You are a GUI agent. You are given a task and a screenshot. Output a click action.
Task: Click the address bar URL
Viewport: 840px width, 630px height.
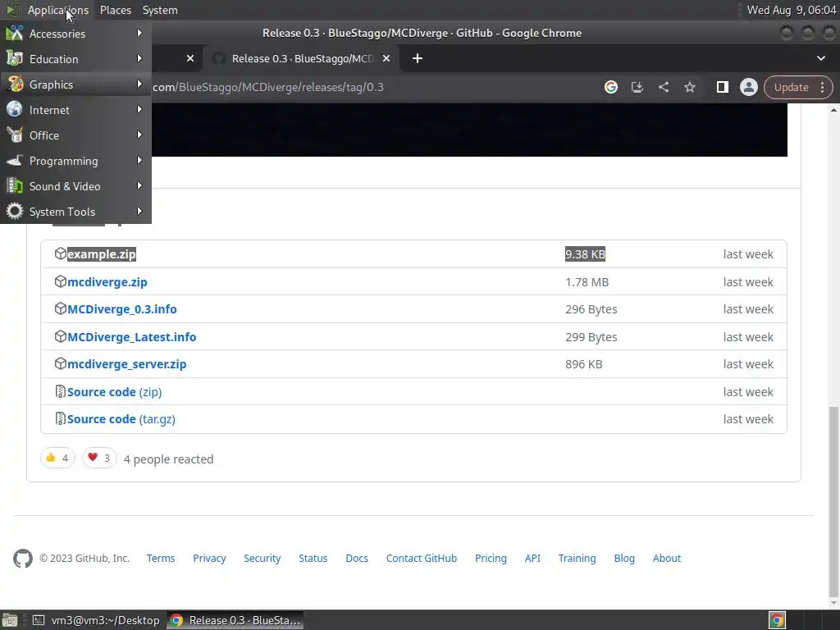(x=268, y=87)
